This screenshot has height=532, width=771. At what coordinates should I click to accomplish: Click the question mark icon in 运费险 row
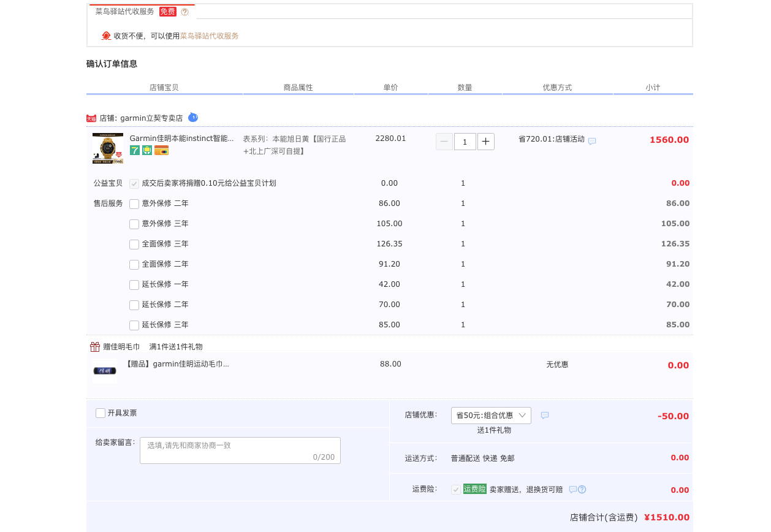point(582,489)
